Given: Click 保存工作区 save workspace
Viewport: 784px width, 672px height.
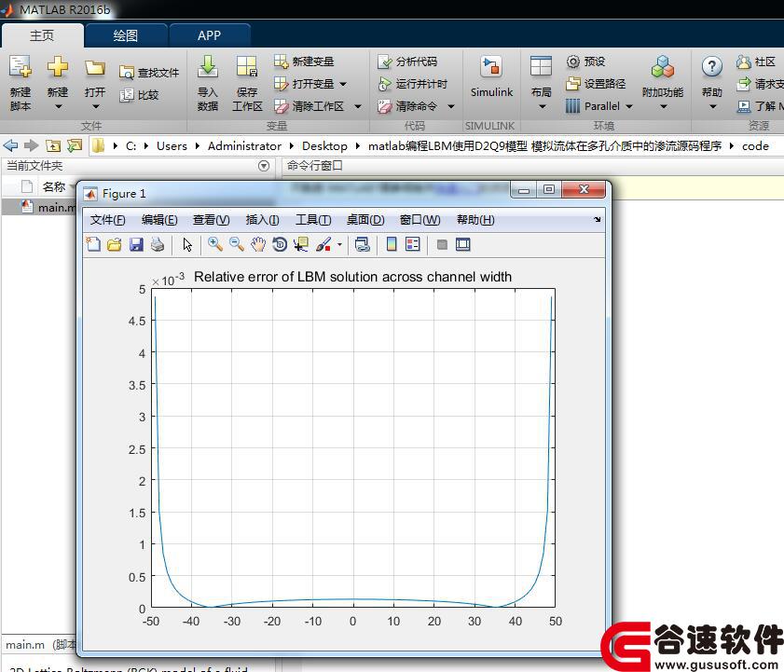Looking at the screenshot, I should (x=247, y=83).
